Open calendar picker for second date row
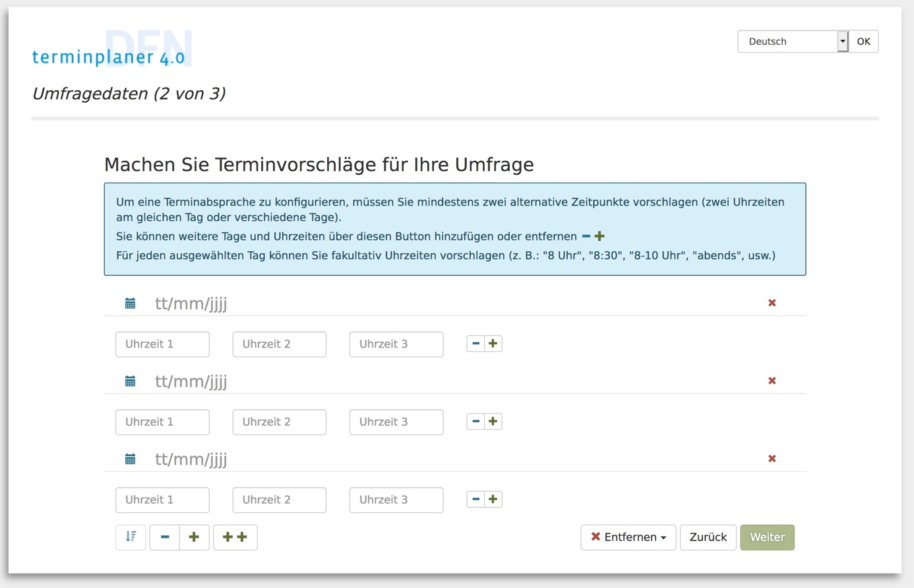This screenshot has width=914, height=588. pos(131,381)
